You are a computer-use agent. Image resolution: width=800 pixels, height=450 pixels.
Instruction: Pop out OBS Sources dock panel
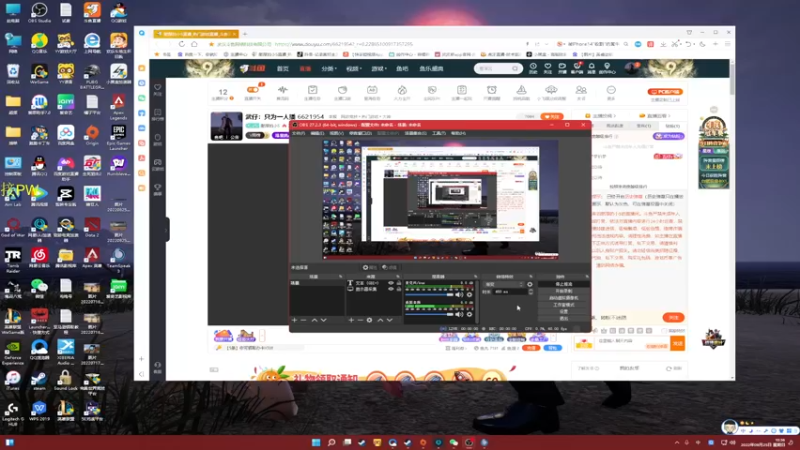pos(398,277)
